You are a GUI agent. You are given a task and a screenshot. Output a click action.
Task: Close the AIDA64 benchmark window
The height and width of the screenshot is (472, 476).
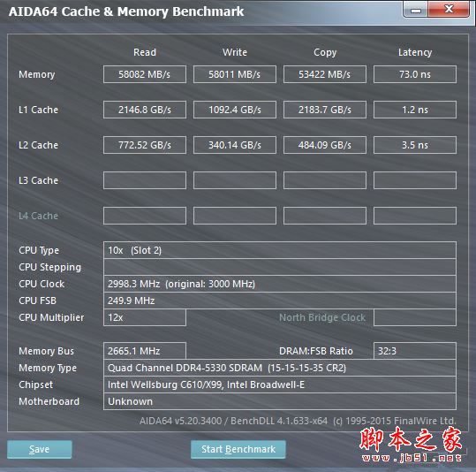pos(449,10)
